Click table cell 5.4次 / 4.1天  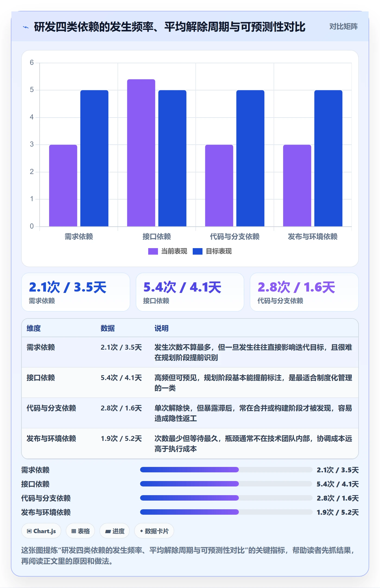click(121, 378)
